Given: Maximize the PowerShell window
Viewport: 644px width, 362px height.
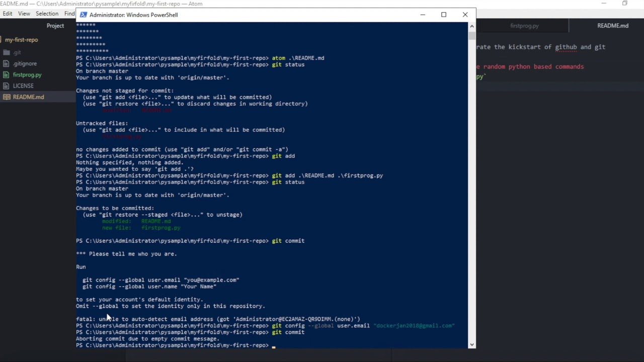Looking at the screenshot, I should 444,15.
